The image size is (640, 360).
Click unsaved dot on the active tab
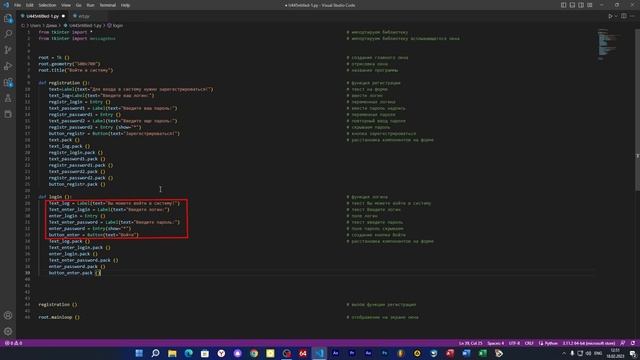tap(63, 16)
